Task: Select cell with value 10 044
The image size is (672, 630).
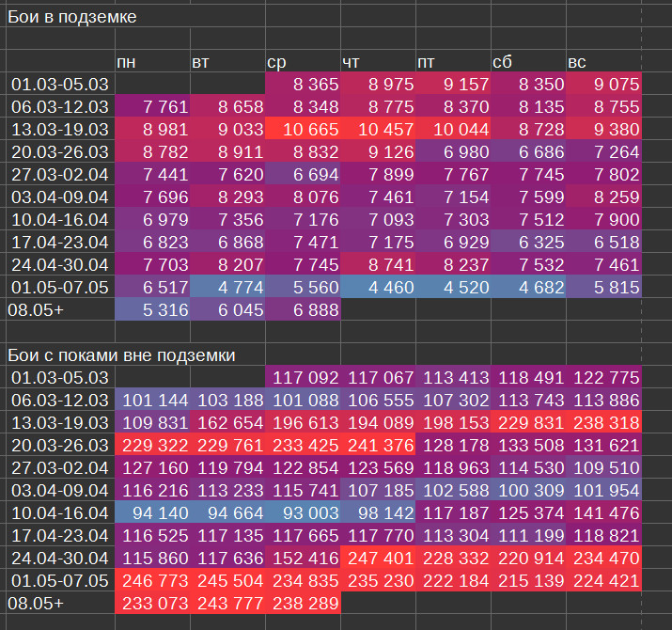Action: coord(453,129)
